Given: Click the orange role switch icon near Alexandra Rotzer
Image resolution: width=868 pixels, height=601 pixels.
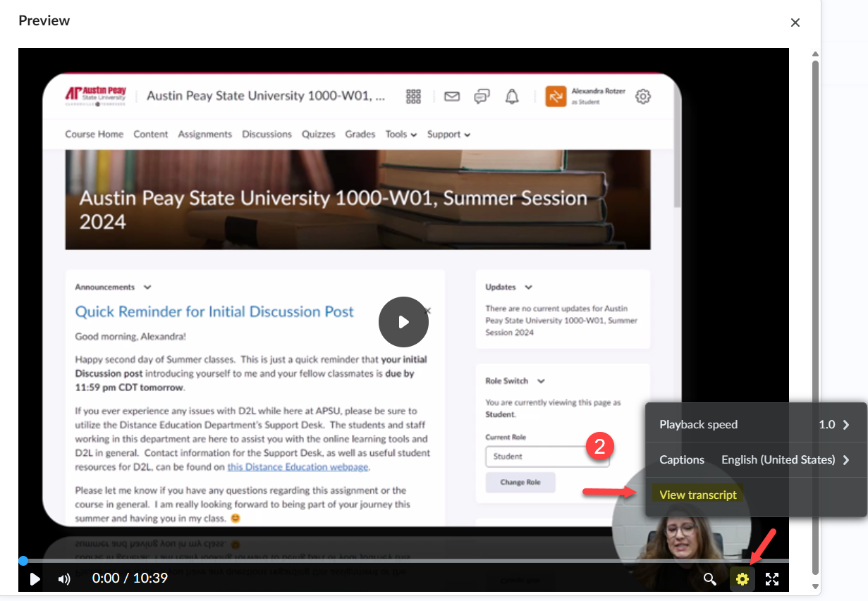Looking at the screenshot, I should (556, 96).
